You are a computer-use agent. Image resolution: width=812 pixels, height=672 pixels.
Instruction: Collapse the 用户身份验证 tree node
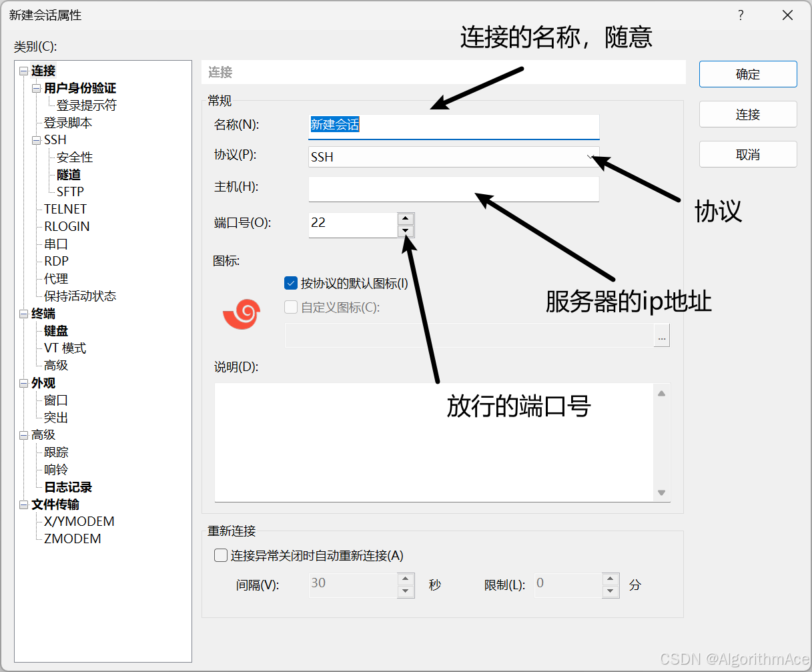37,88
